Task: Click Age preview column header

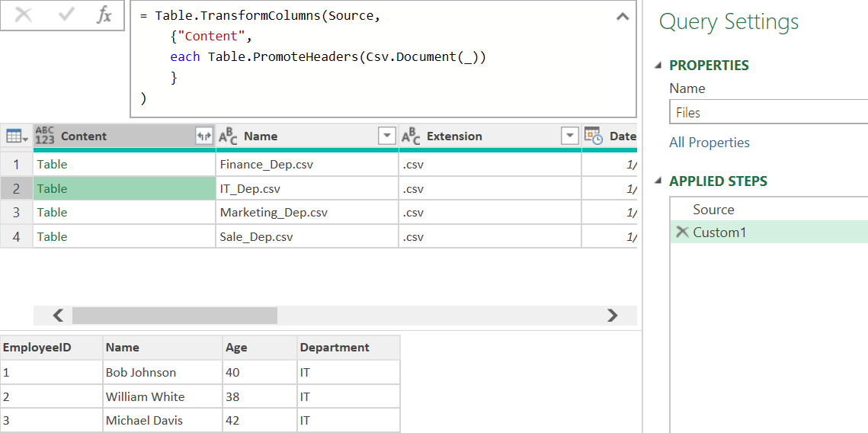Action: coord(260,347)
